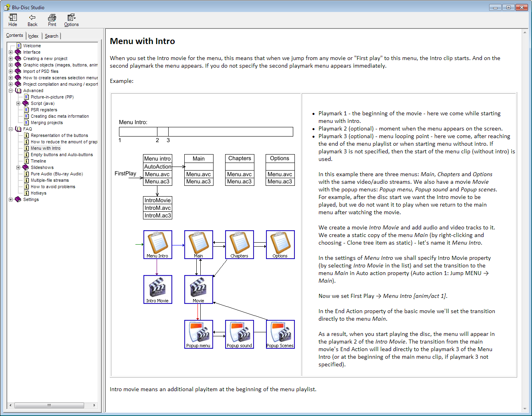Open Creating disc meta information topic
532x416 pixels.
(60, 116)
